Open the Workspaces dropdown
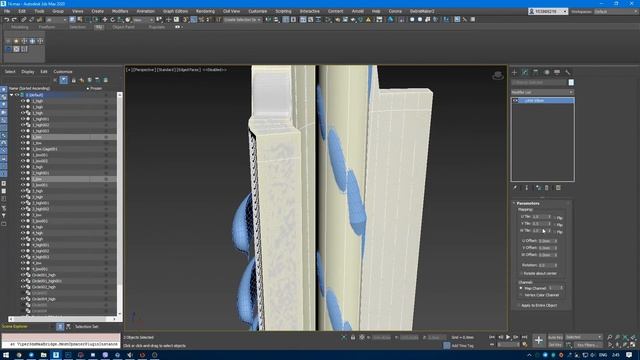 [616, 11]
